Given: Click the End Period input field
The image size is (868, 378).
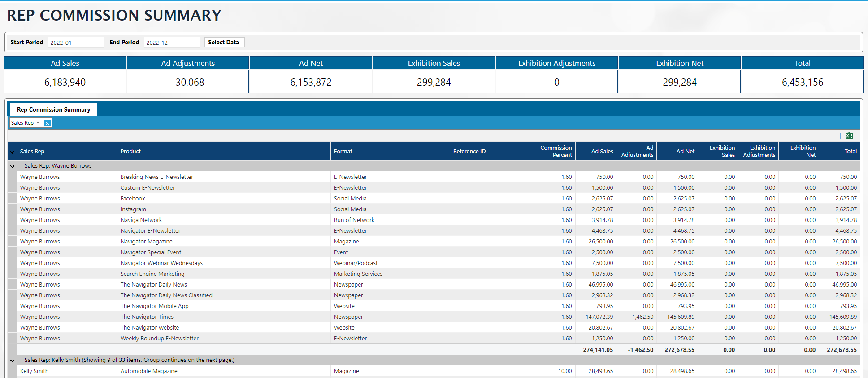Looking at the screenshot, I should coord(171,43).
